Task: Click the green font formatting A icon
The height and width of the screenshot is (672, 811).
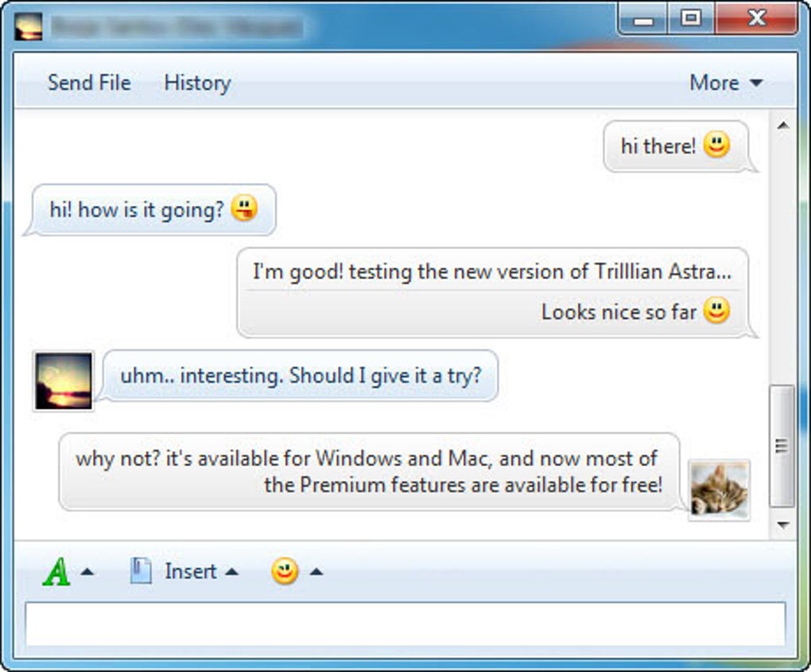Action: coord(56,572)
